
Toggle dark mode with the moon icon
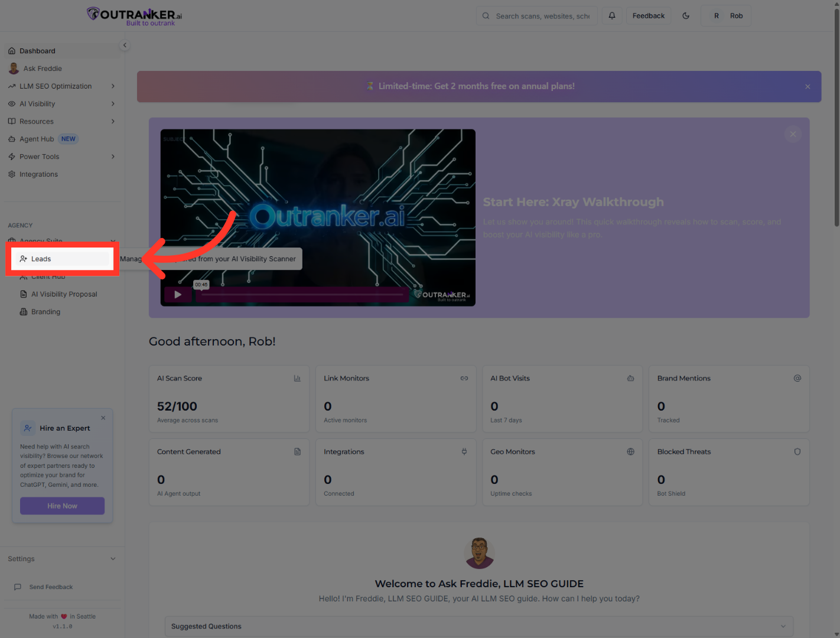686,16
